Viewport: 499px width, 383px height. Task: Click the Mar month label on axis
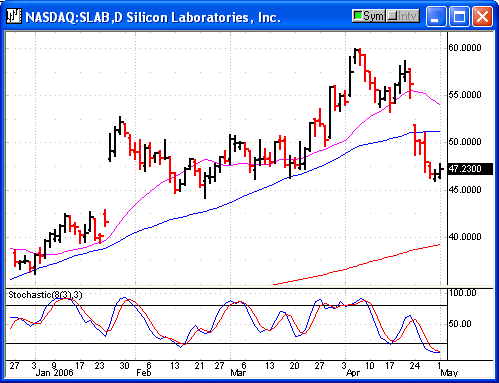238,372
